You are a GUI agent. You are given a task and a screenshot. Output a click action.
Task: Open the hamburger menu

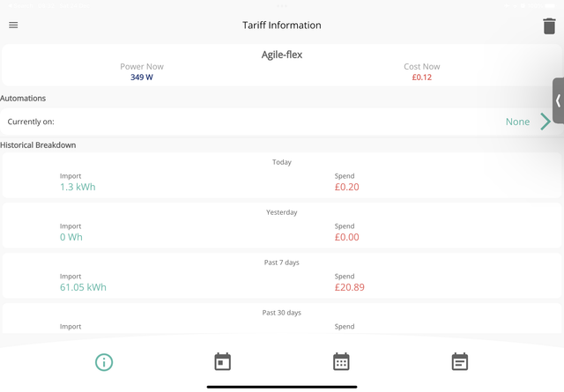pos(13,26)
